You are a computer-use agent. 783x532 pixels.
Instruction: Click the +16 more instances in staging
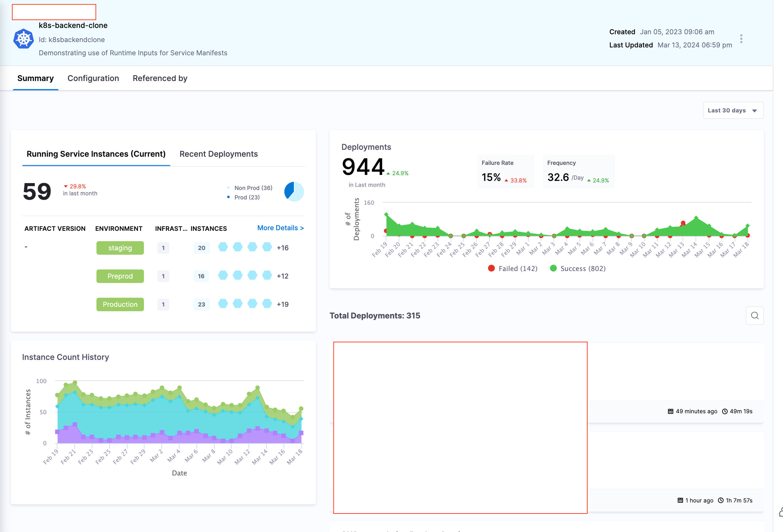[283, 248]
